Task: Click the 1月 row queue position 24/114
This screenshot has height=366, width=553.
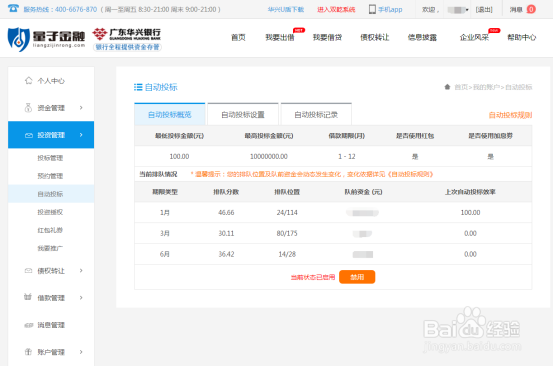Action: pyautogui.click(x=287, y=213)
